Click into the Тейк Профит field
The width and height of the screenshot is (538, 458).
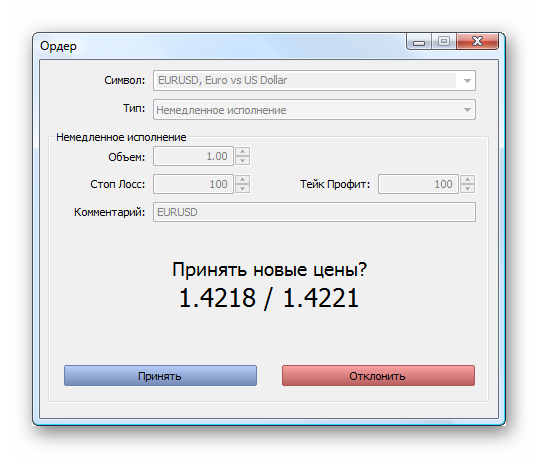(x=418, y=184)
